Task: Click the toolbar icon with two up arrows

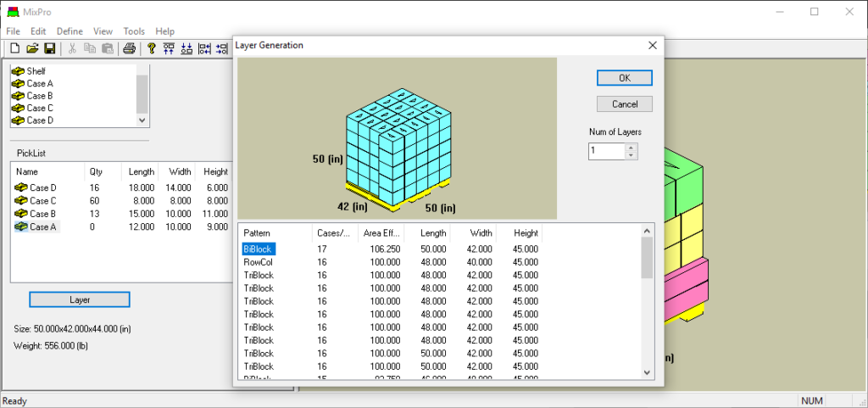Action: click(x=169, y=48)
